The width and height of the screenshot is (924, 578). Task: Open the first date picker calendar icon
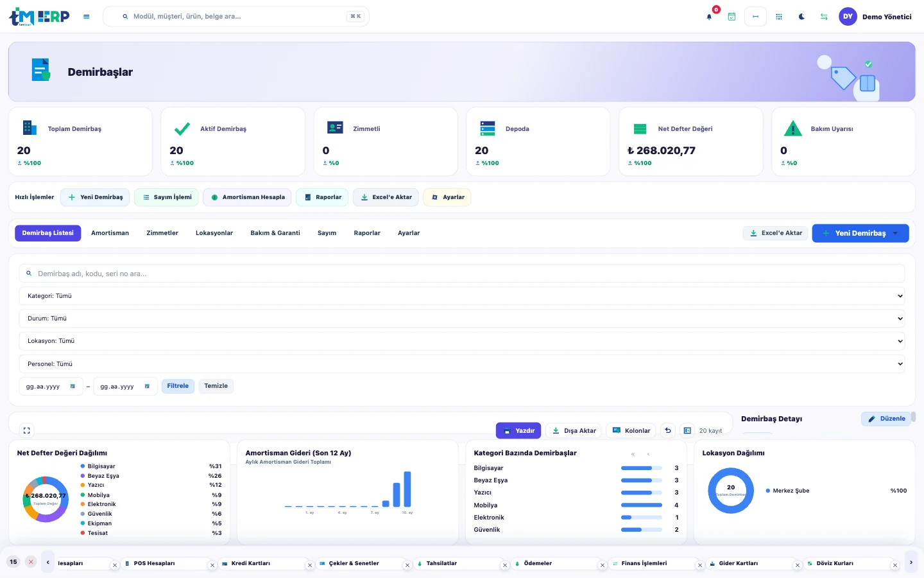(73, 387)
